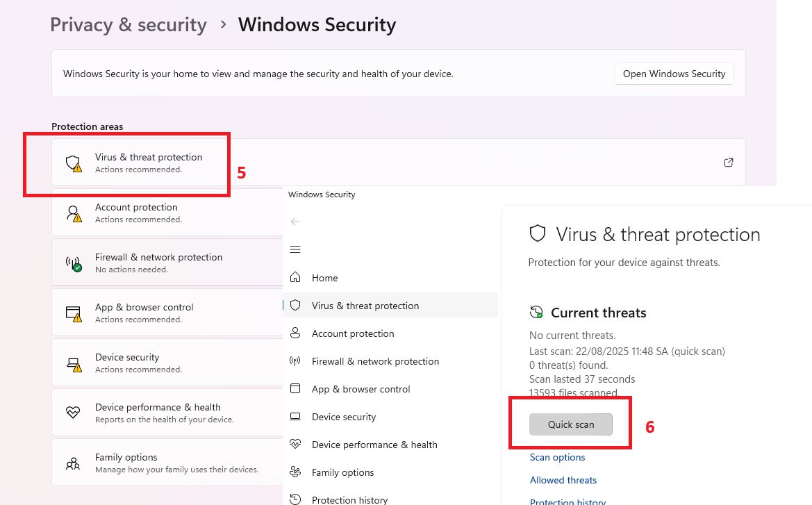Open Firewall & network protection in Protection areas
This screenshot has height=505, width=812.
[x=167, y=263]
